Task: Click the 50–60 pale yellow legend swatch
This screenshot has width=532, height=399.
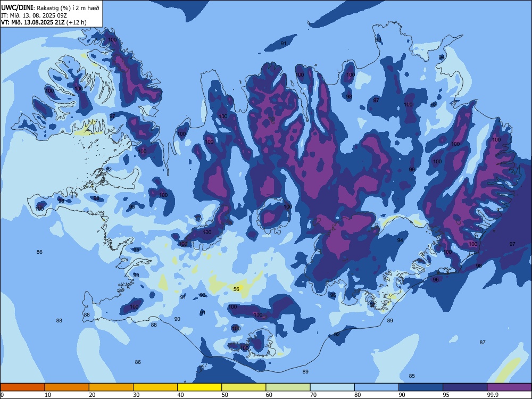Action: (x=244, y=387)
